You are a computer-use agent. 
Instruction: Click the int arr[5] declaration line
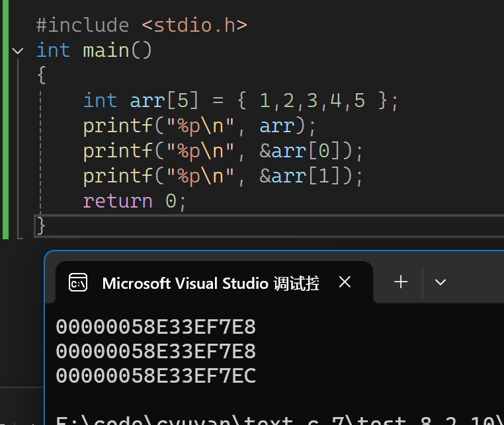coord(241,100)
